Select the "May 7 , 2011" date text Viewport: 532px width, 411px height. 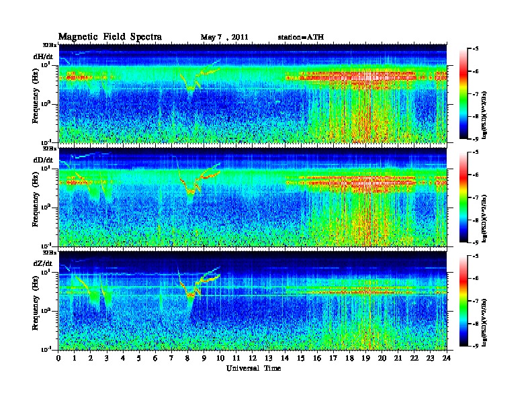224,38
